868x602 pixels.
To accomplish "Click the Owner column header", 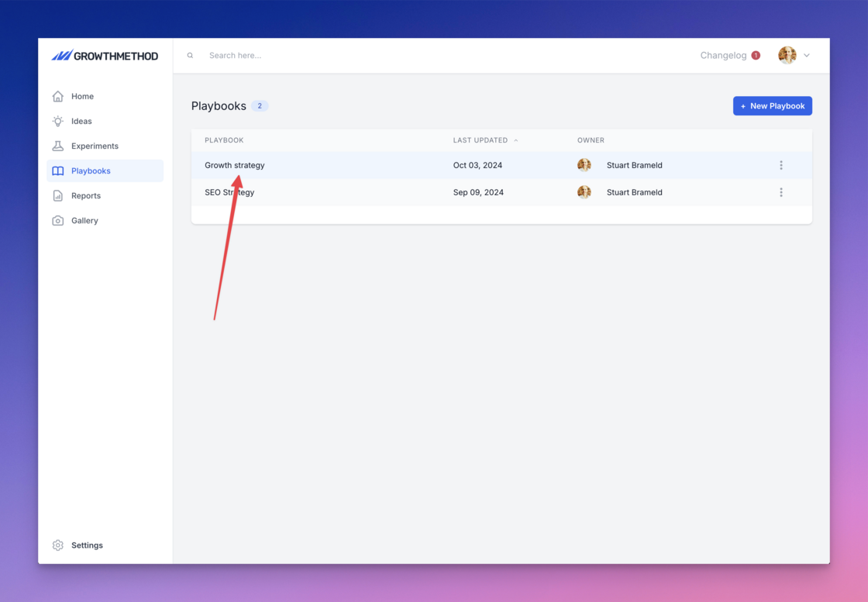I will pyautogui.click(x=591, y=140).
